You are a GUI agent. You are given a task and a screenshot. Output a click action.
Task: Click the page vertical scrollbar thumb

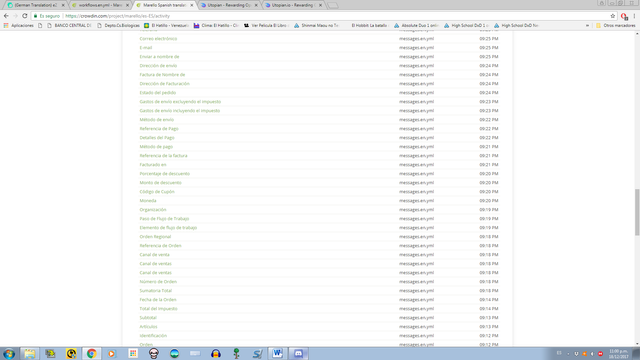[x=637, y=212]
